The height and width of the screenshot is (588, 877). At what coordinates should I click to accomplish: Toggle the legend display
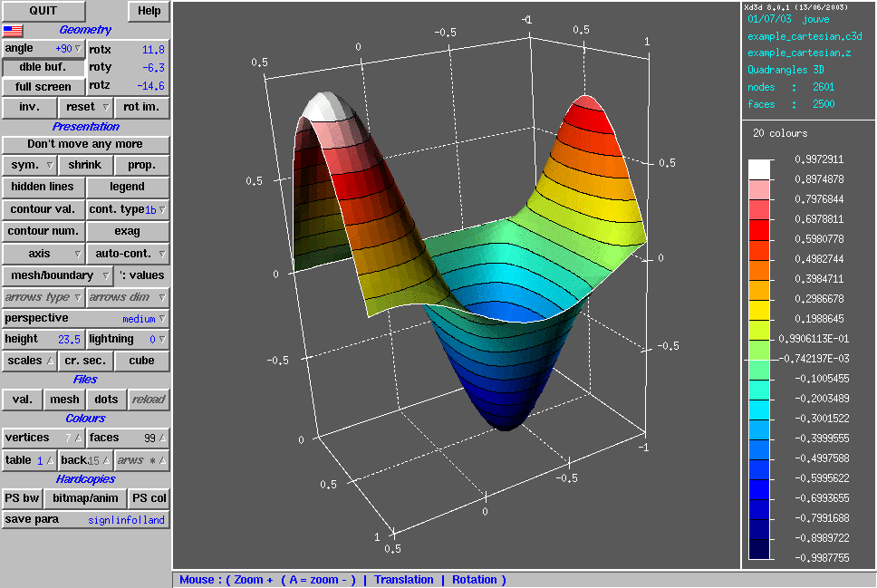pyautogui.click(x=127, y=187)
